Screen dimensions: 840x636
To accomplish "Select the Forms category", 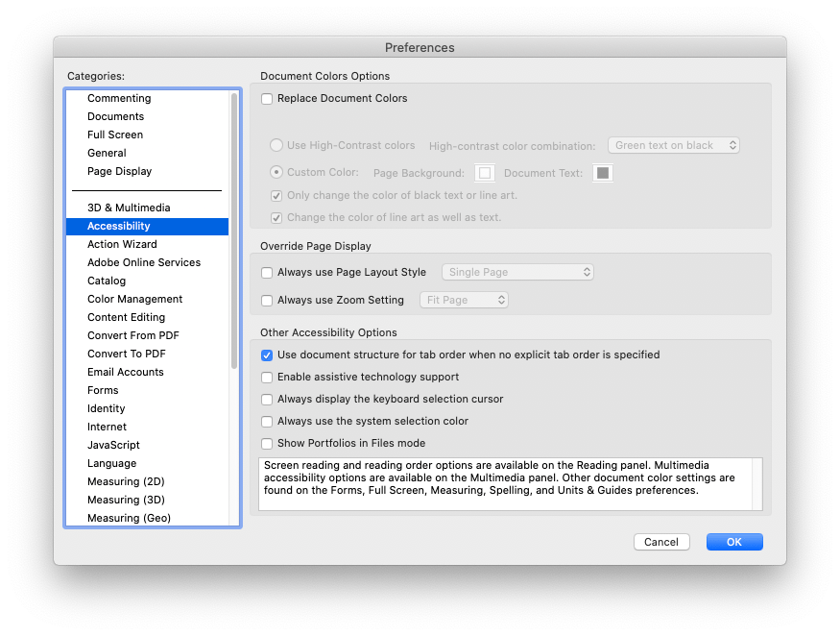I will point(103,390).
